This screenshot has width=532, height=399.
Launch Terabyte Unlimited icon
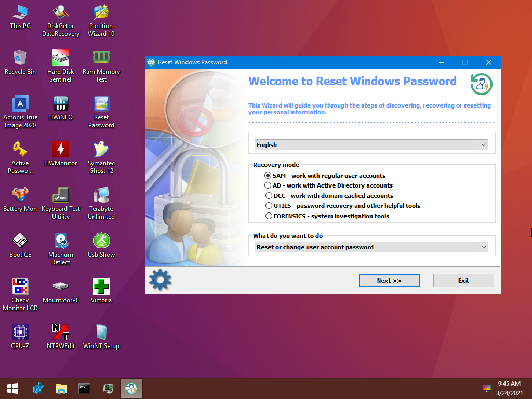(x=101, y=203)
